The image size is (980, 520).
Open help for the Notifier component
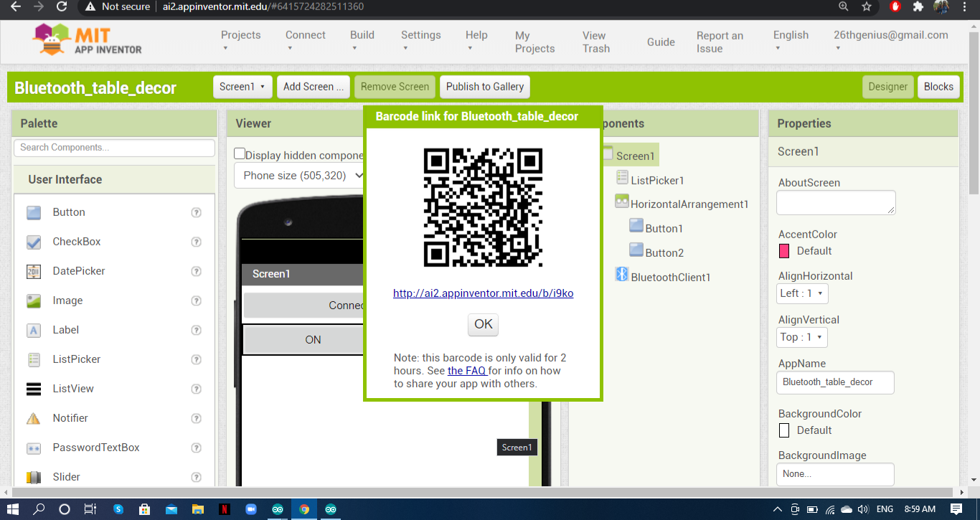pos(196,418)
